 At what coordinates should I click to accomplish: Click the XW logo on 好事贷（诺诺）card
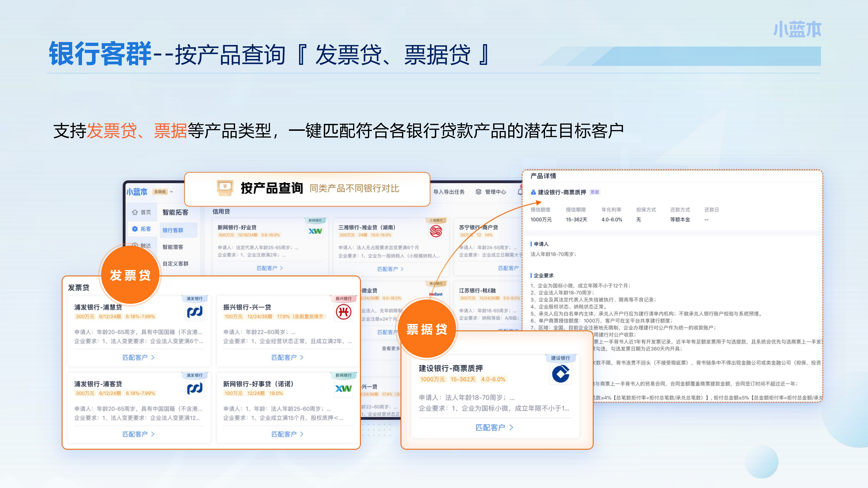point(344,388)
